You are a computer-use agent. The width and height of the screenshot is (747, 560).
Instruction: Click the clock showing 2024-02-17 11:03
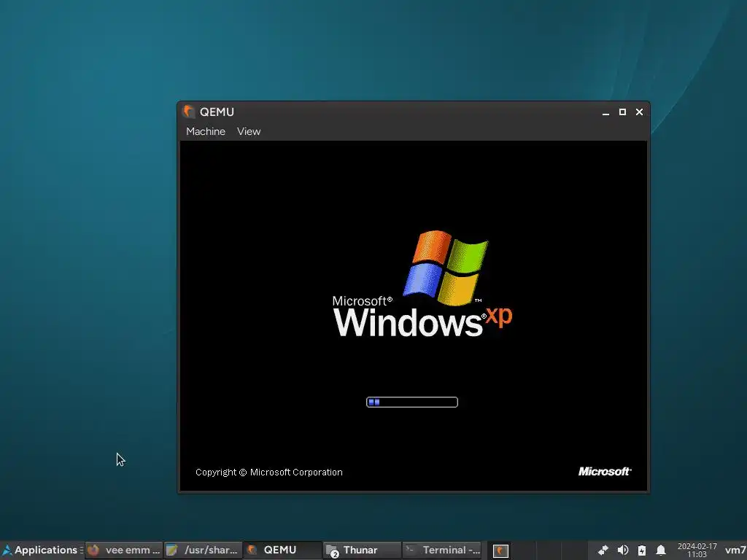tap(697, 551)
